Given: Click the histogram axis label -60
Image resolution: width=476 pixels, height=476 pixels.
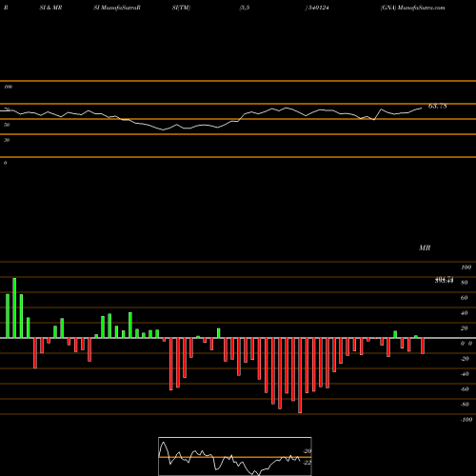Looking at the screenshot, I should pyautogui.click(x=465, y=389).
